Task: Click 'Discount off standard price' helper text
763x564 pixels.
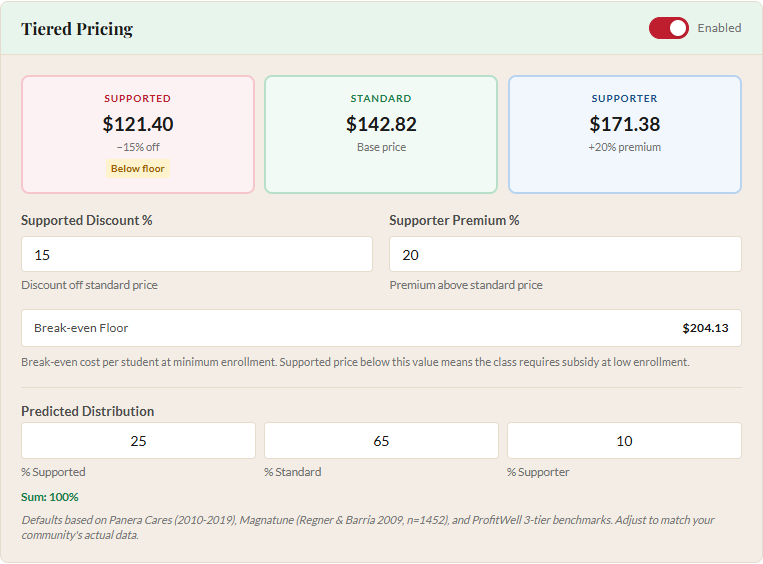Action: tap(90, 285)
